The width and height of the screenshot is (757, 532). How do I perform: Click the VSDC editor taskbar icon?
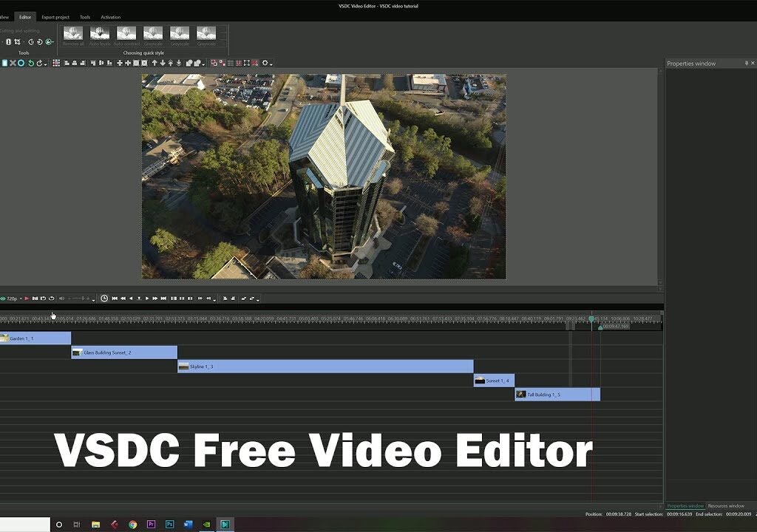tap(225, 525)
